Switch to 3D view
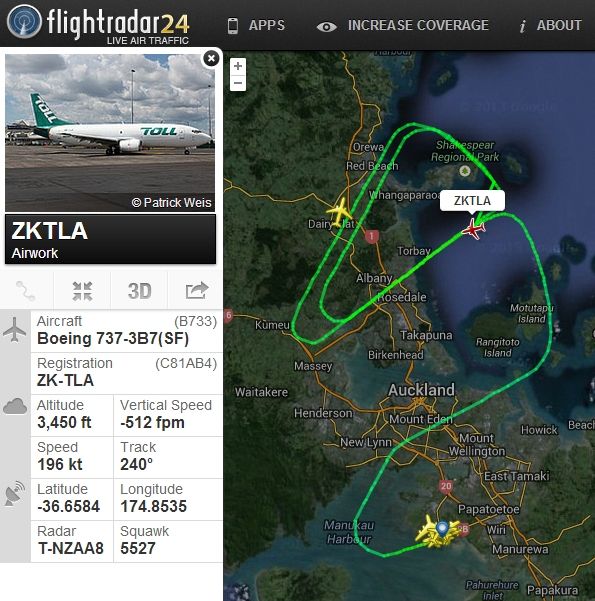Viewport: 595px width, 601px height. point(139,291)
